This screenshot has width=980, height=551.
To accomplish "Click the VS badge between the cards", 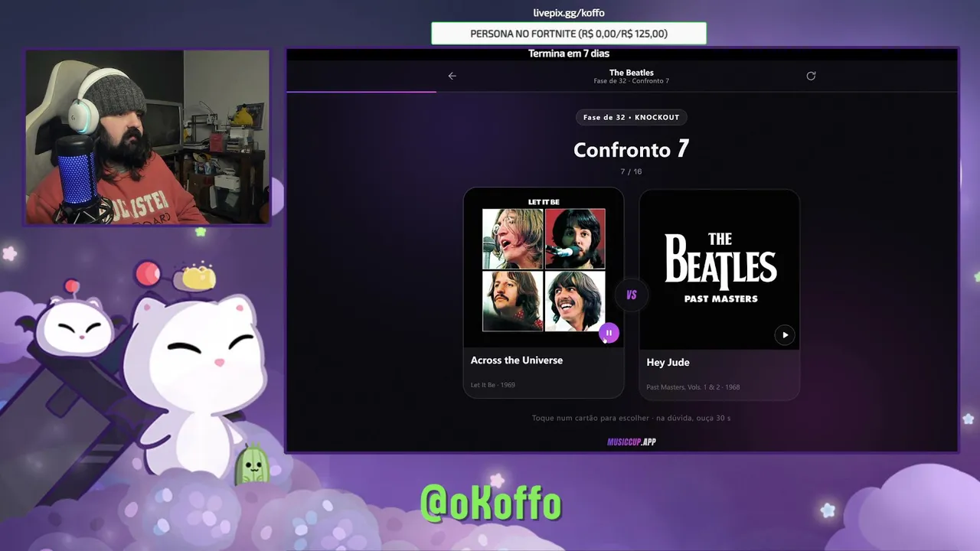I will 632,295.
